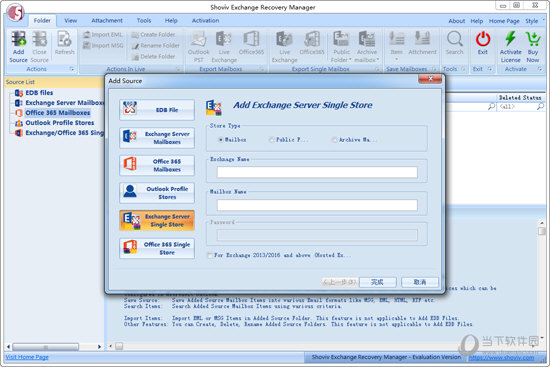This screenshot has width=550, height=367.
Task: Choose Office 365 Mailboxes source button
Action: 157,165
